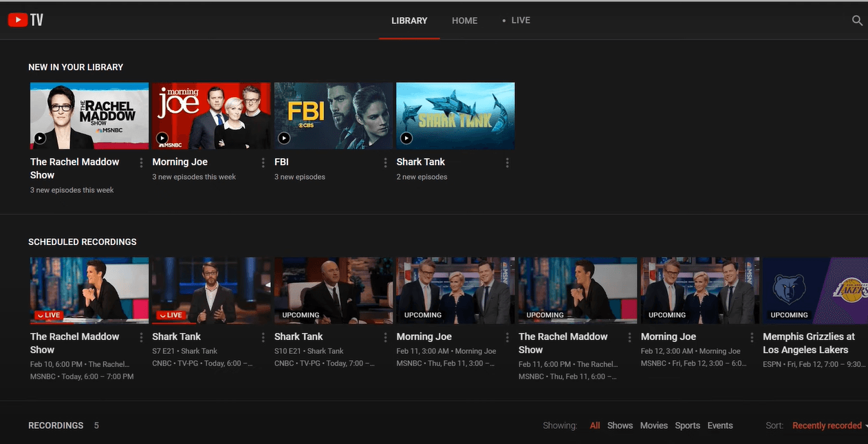Open options menu for live Rachel Maddow Show recording
This screenshot has width=868, height=444.
click(141, 337)
